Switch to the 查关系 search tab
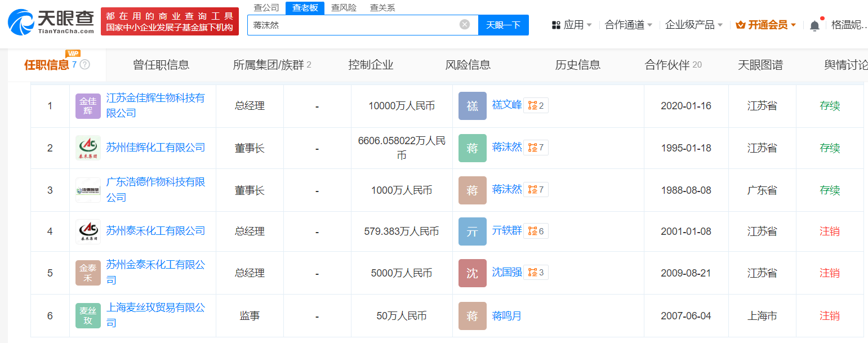Screen dimensions: 868x343 click(x=382, y=7)
